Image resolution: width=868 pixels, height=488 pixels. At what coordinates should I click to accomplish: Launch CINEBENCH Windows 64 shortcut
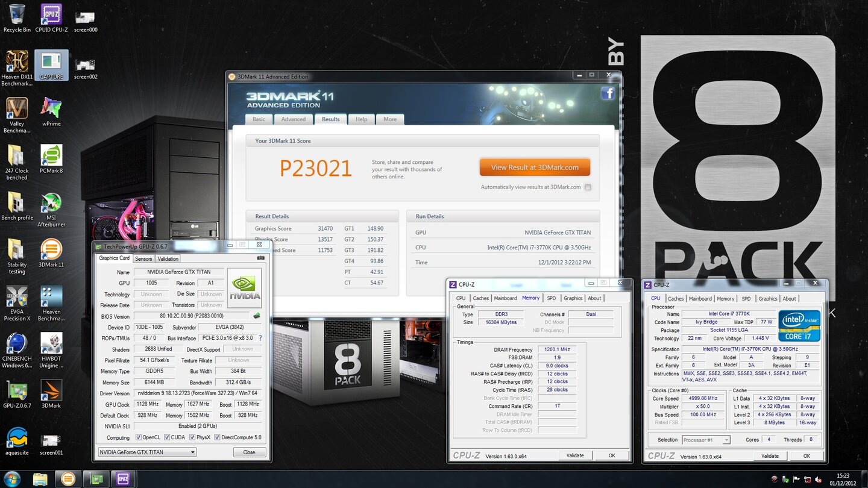click(17, 351)
